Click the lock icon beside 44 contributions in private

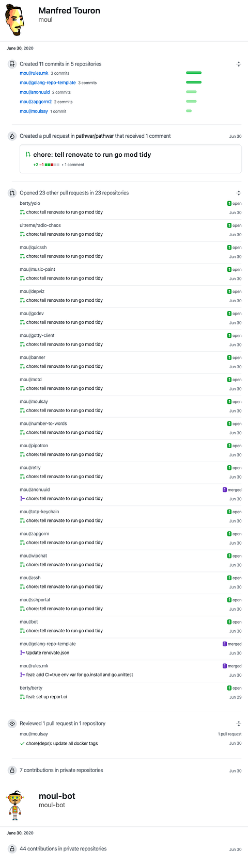coord(12,848)
